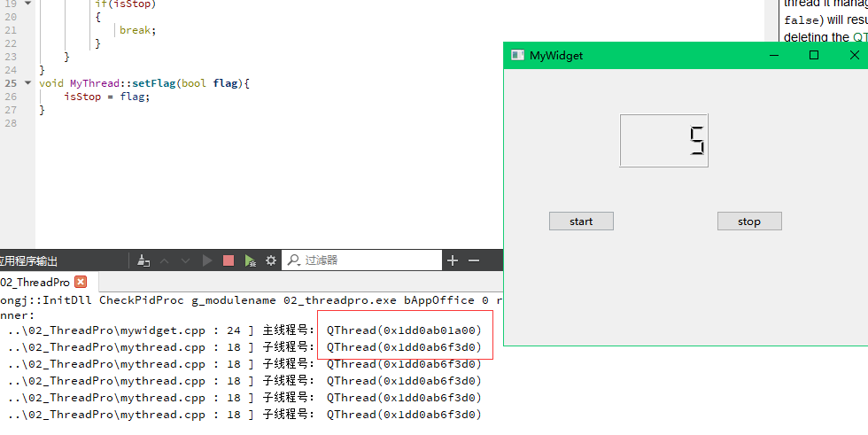Click line number 21 in the editor gutter
This screenshot has height=435, width=868.
(11, 30)
